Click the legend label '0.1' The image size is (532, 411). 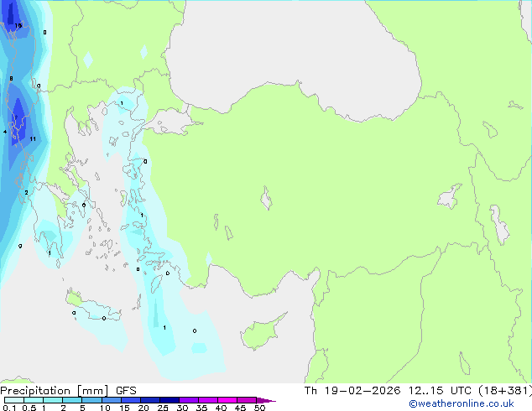click(9, 408)
